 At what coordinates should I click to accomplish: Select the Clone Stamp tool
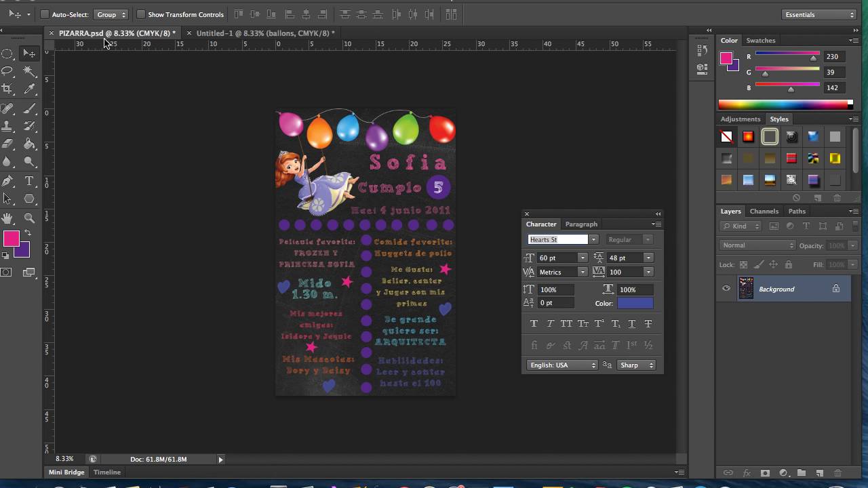[7, 126]
